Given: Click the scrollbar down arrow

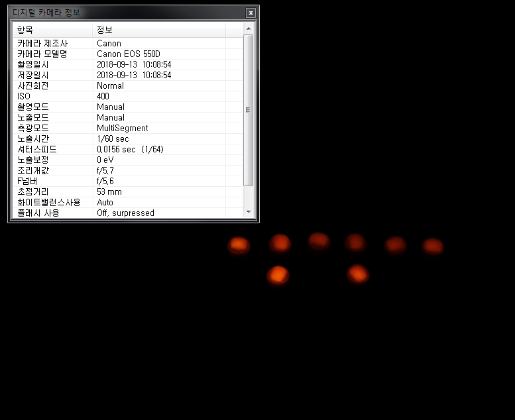Looking at the screenshot, I should pos(249,212).
